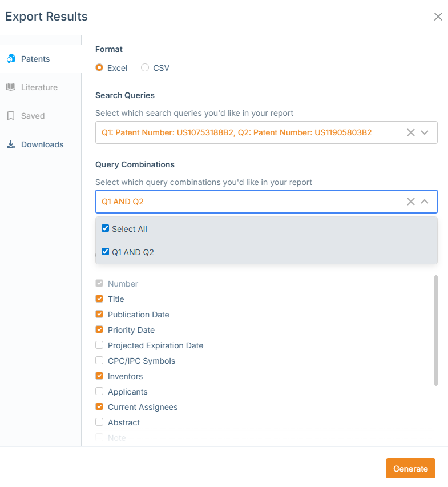448x487 pixels.
Task: Click the fields list vertical scrollbar
Action: (x=436, y=330)
